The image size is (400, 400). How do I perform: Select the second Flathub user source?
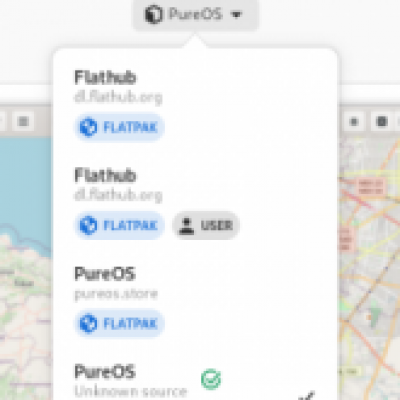coord(195,203)
